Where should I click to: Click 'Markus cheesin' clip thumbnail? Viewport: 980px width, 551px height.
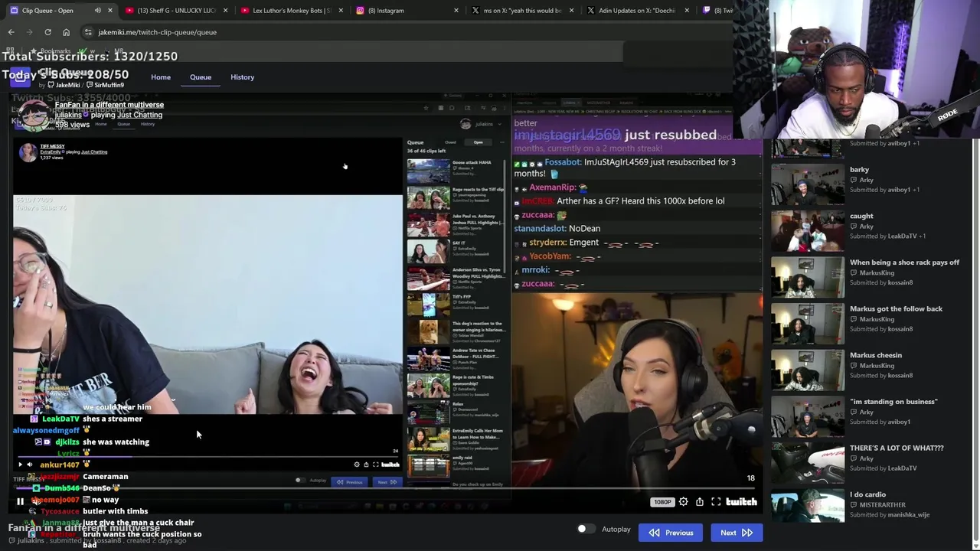(x=808, y=369)
